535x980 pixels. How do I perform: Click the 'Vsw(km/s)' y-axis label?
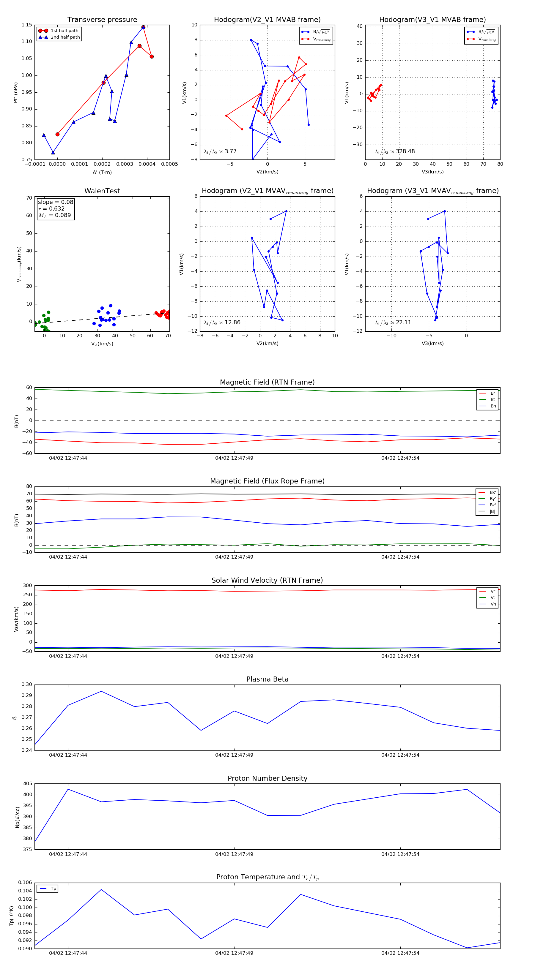16,619
